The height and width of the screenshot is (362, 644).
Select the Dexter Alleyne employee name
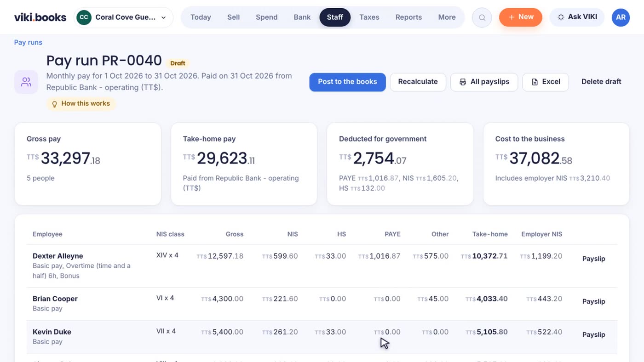[58, 256]
